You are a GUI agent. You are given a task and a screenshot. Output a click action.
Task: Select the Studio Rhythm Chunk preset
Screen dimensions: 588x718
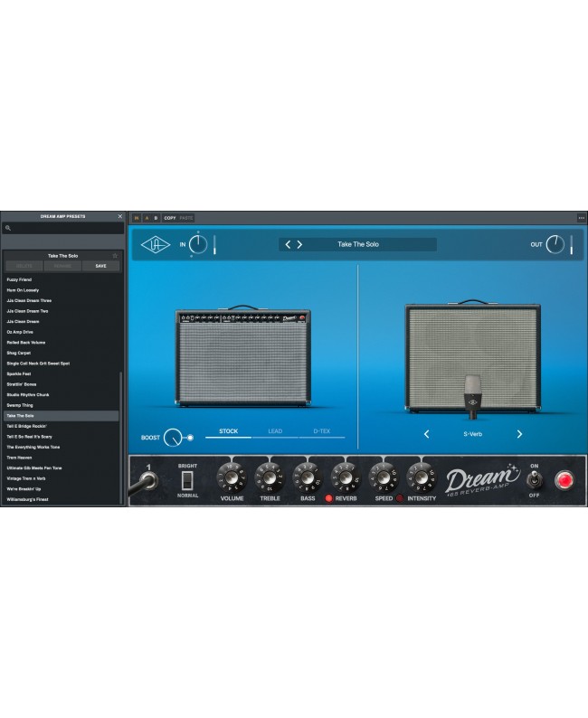coord(61,394)
